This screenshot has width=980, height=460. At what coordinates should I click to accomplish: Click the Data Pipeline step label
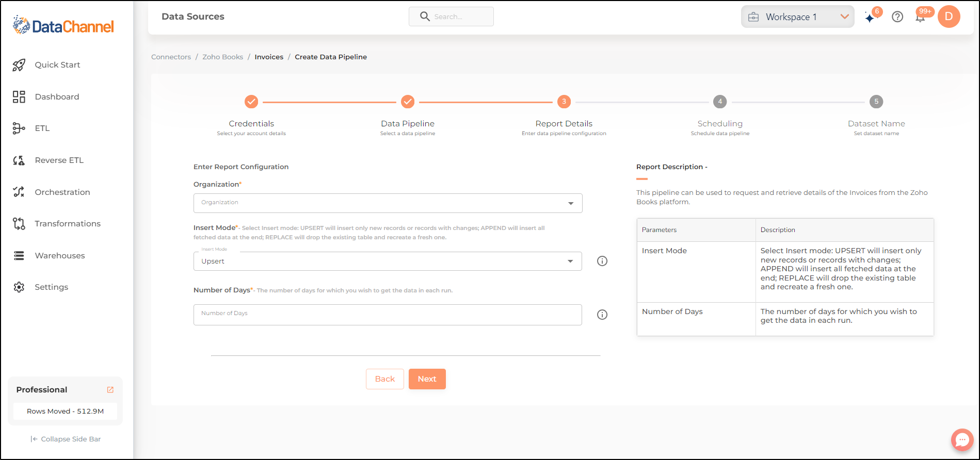(408, 124)
